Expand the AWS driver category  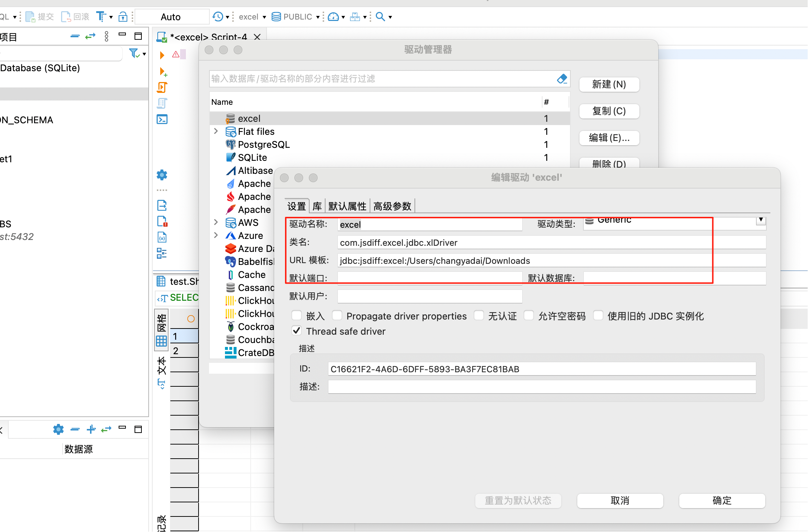[x=216, y=222]
